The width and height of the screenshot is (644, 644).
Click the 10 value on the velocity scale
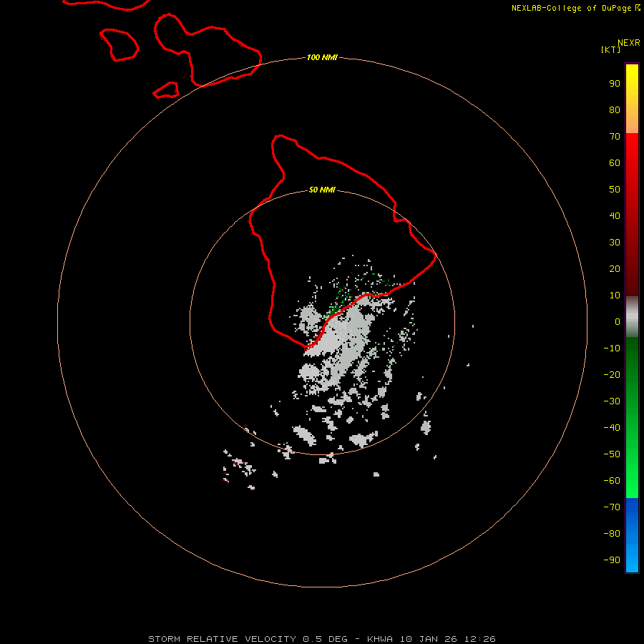click(x=615, y=296)
